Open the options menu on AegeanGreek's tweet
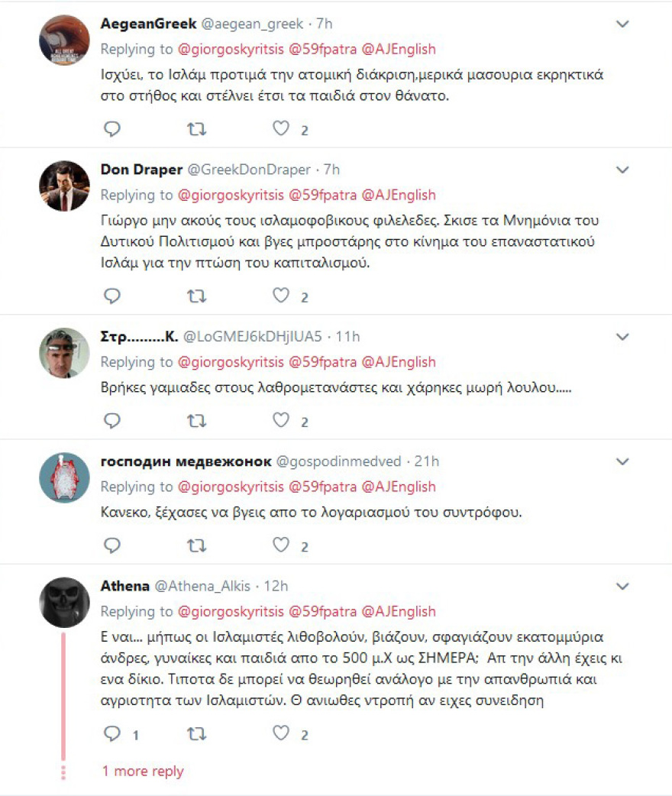Image resolution: width=672 pixels, height=796 pixels. coord(620,23)
